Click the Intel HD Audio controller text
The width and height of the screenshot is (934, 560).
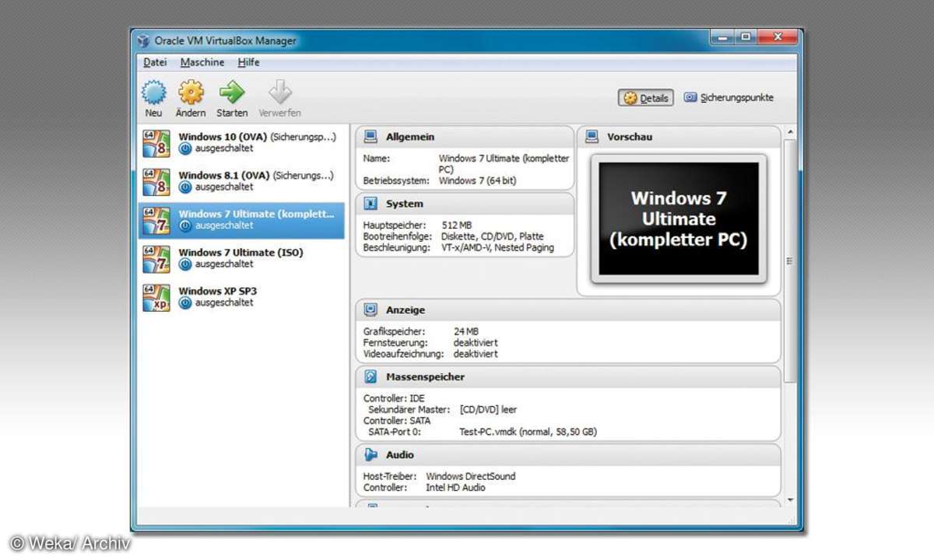(456, 488)
